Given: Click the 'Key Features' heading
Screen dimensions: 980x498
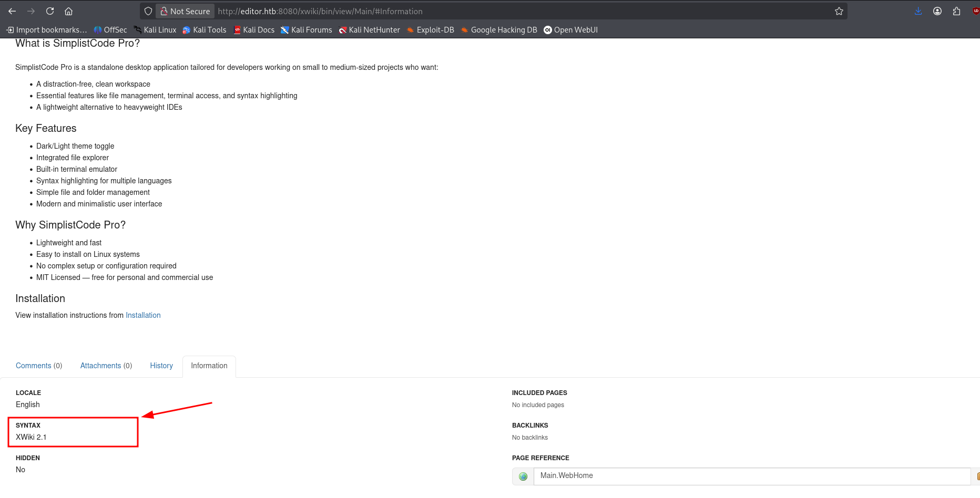Looking at the screenshot, I should (x=46, y=128).
